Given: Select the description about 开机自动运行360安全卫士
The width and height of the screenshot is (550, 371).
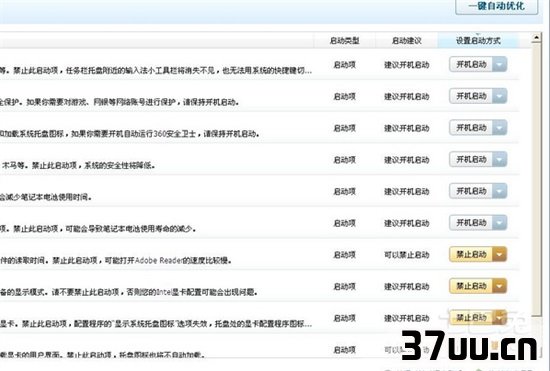Looking at the screenshot, I should coord(130,134).
